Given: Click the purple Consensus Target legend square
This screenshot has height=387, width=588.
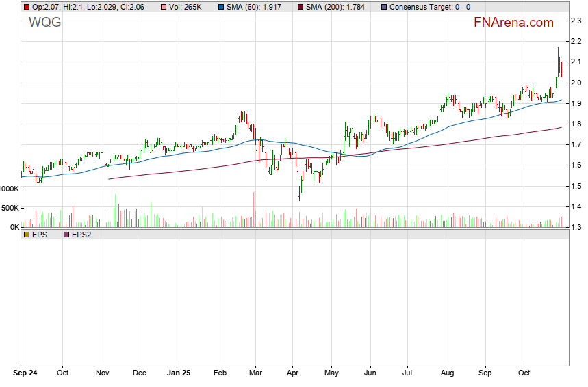Looking at the screenshot, I should [x=383, y=7].
